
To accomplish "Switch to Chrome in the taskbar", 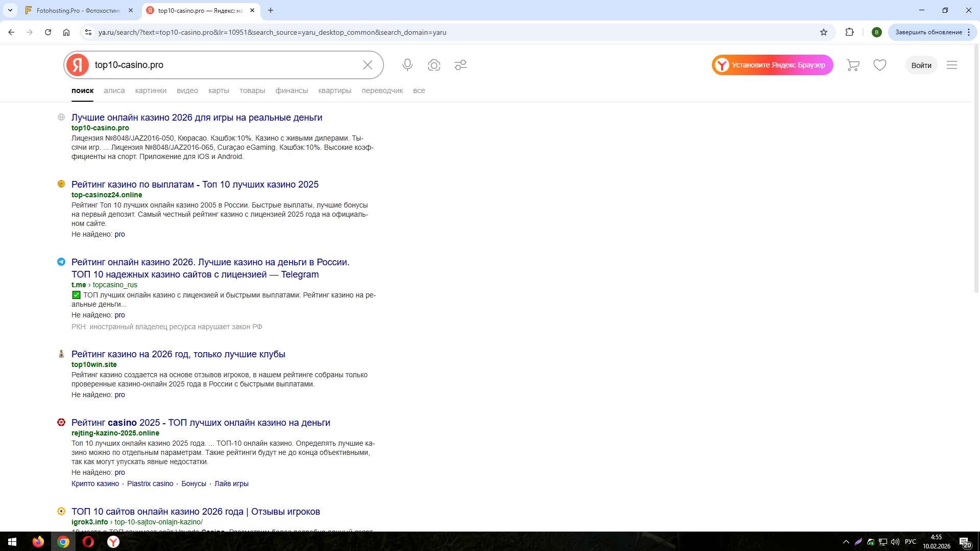I will [x=63, y=542].
